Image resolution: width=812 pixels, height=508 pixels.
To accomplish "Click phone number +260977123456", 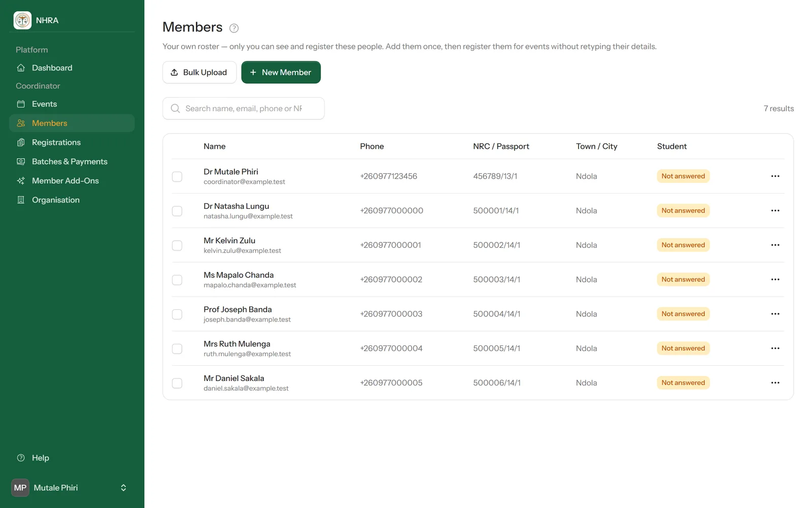I will pyautogui.click(x=389, y=176).
